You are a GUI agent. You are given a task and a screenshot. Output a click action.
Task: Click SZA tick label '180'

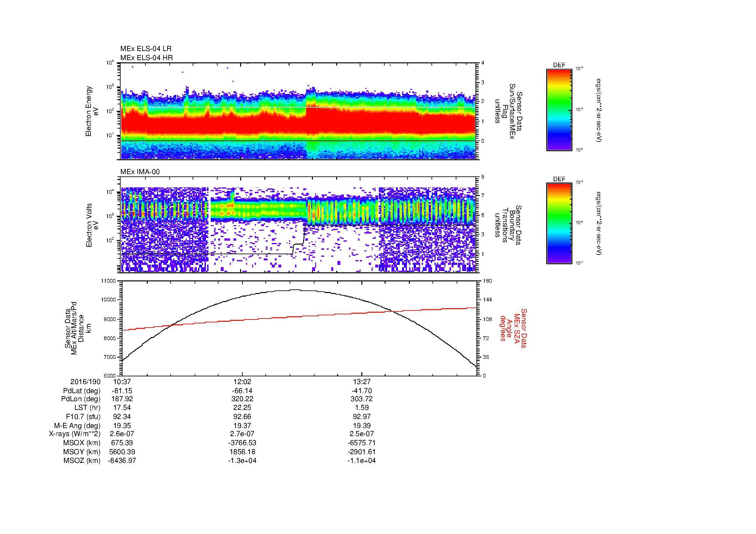pyautogui.click(x=487, y=281)
